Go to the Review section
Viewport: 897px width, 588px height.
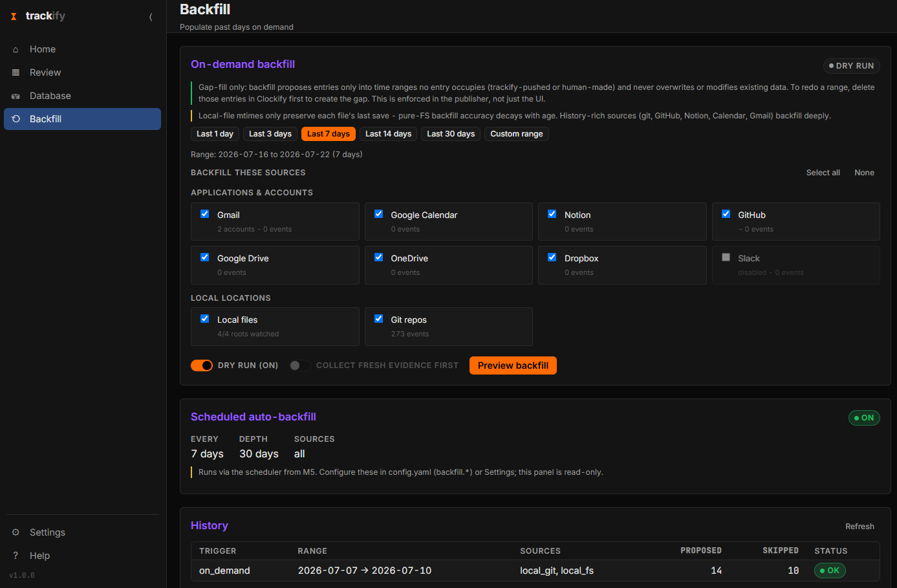[82, 72]
